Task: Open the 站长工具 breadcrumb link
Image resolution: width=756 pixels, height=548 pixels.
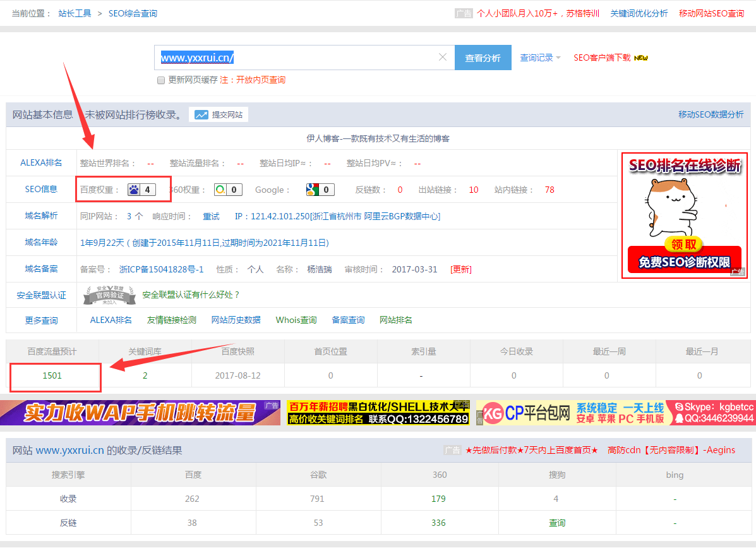Action: 75,13
